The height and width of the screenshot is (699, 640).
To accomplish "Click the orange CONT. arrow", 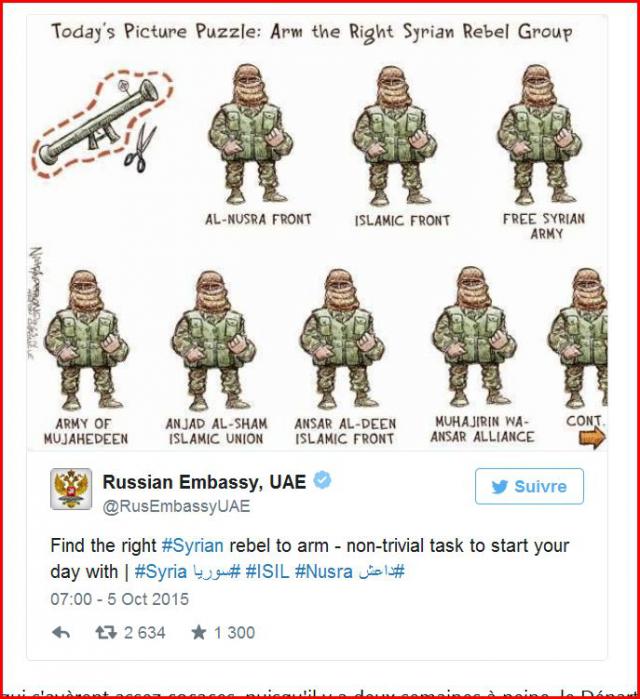I will point(592,438).
